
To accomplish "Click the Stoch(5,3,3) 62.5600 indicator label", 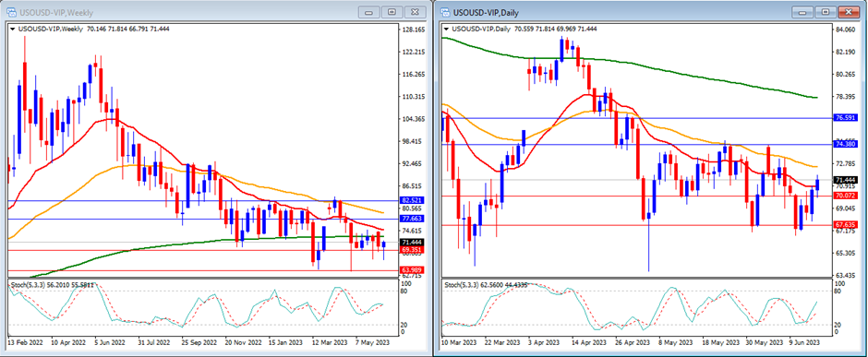I will point(487,285).
